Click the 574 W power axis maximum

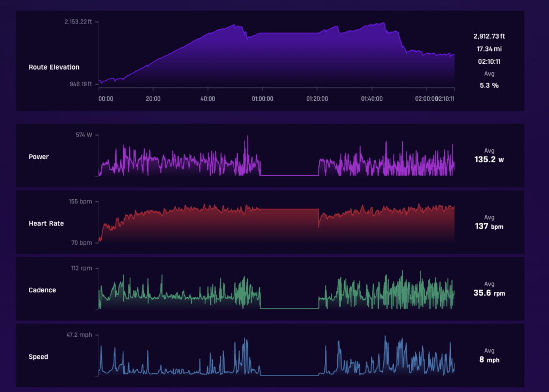coord(84,135)
